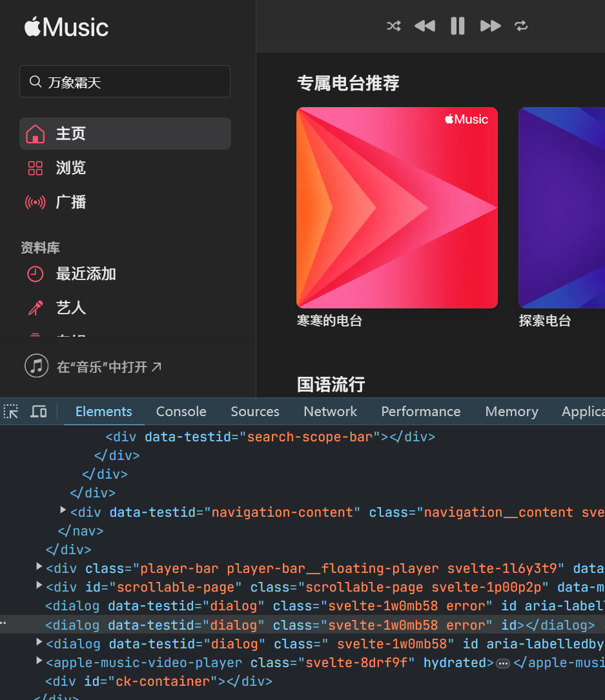605x700 pixels.
Task: Select the 艺人 microphone icon
Action: 36,308
